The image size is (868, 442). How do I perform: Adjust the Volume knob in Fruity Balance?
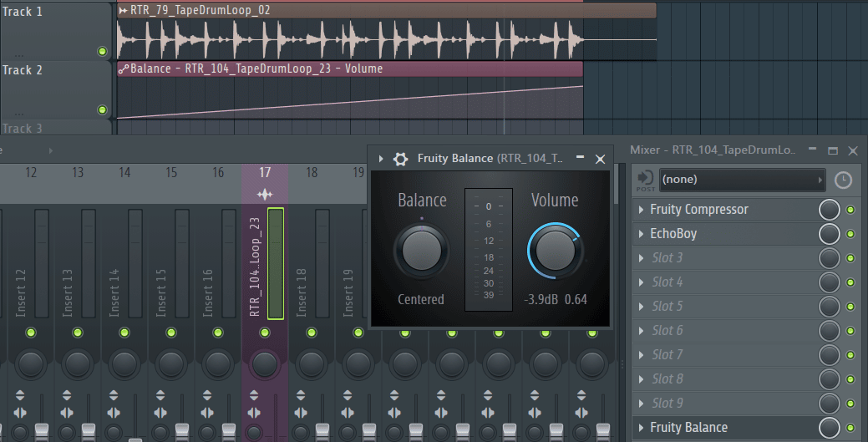pyautogui.click(x=555, y=251)
